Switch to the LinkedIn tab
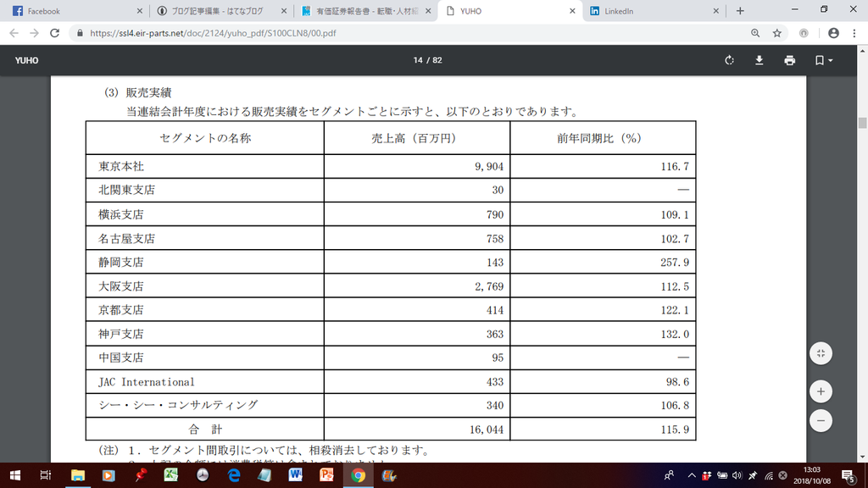The height and width of the screenshot is (488, 868). (x=654, y=11)
